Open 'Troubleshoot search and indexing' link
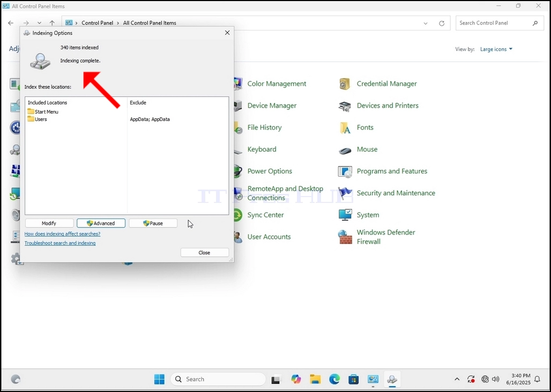Viewport: 551px width, 392px height. coord(59,243)
